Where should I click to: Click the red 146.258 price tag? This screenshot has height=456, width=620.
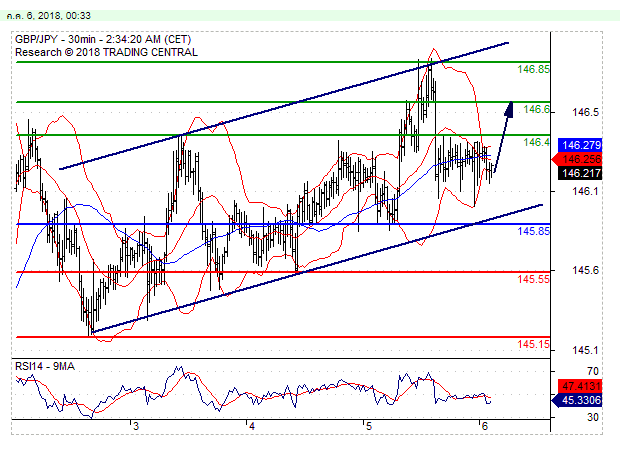click(581, 158)
